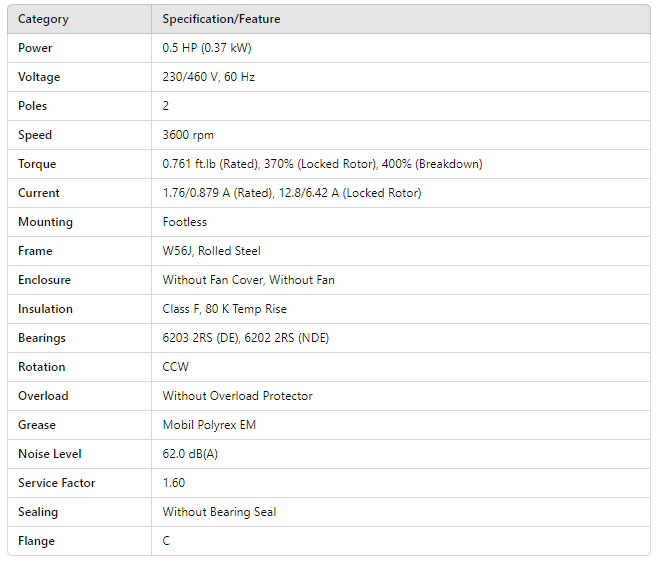Viewport: 660px width, 561px height.
Task: Click the Poles row label
Action: point(33,106)
